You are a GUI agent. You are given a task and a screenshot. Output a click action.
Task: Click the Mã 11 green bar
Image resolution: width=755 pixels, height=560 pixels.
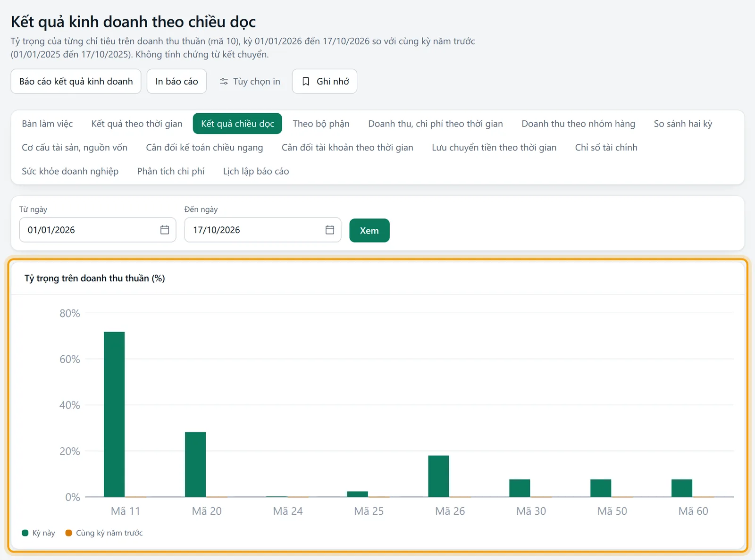coord(114,414)
